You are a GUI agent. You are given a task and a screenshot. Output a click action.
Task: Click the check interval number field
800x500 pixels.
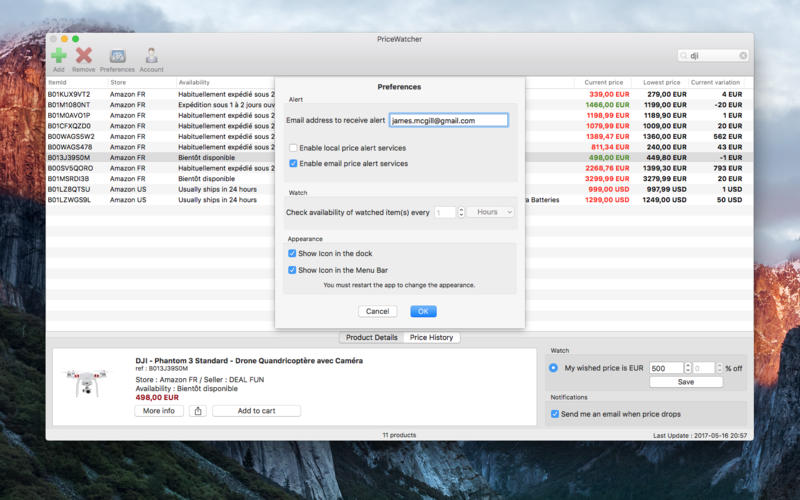click(x=445, y=212)
